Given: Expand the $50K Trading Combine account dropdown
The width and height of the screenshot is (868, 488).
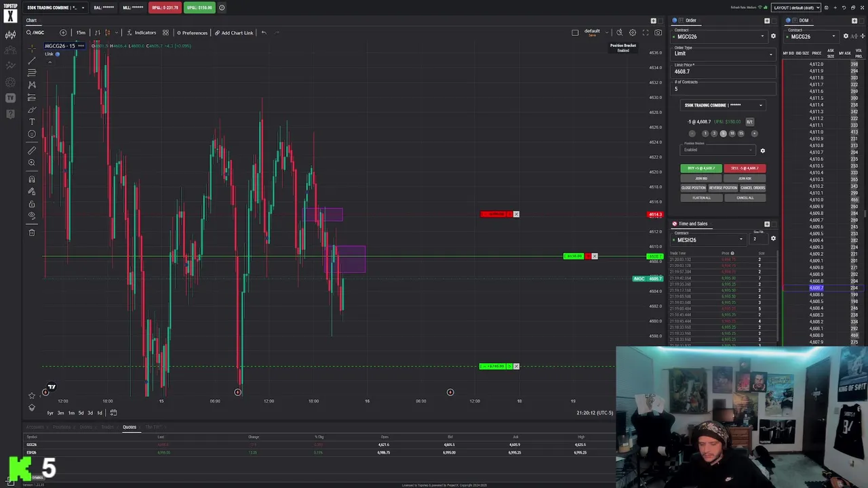Looking at the screenshot, I should pos(55,7).
